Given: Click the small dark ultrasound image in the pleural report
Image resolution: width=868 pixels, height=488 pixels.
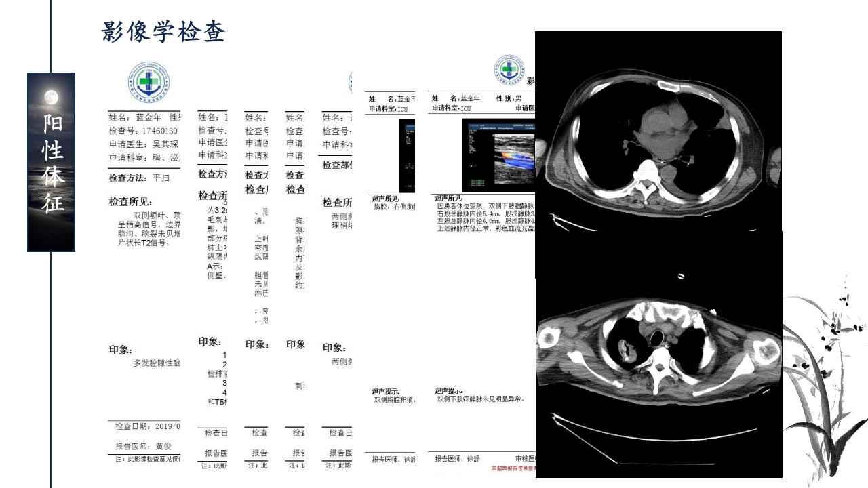Looking at the screenshot, I should point(407,145).
